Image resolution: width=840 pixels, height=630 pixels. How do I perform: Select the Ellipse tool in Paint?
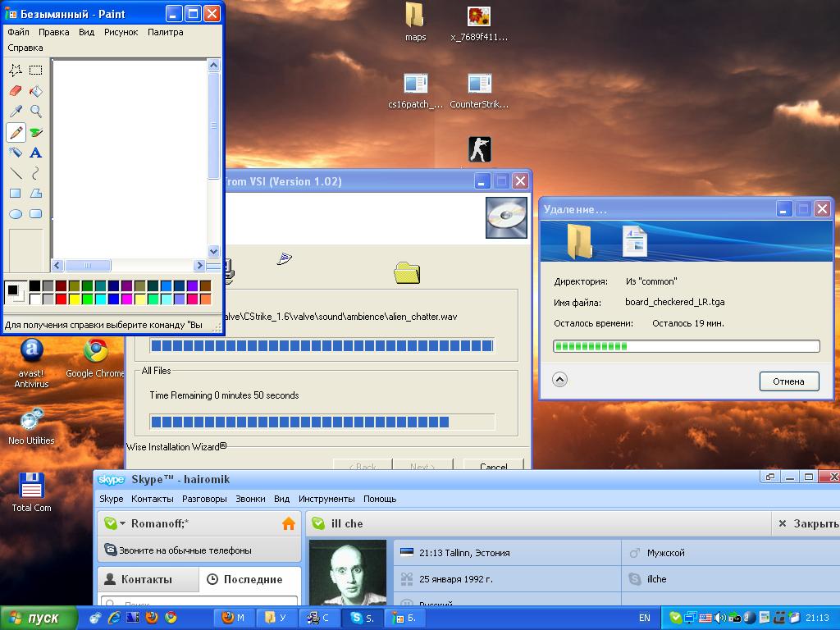[16, 214]
